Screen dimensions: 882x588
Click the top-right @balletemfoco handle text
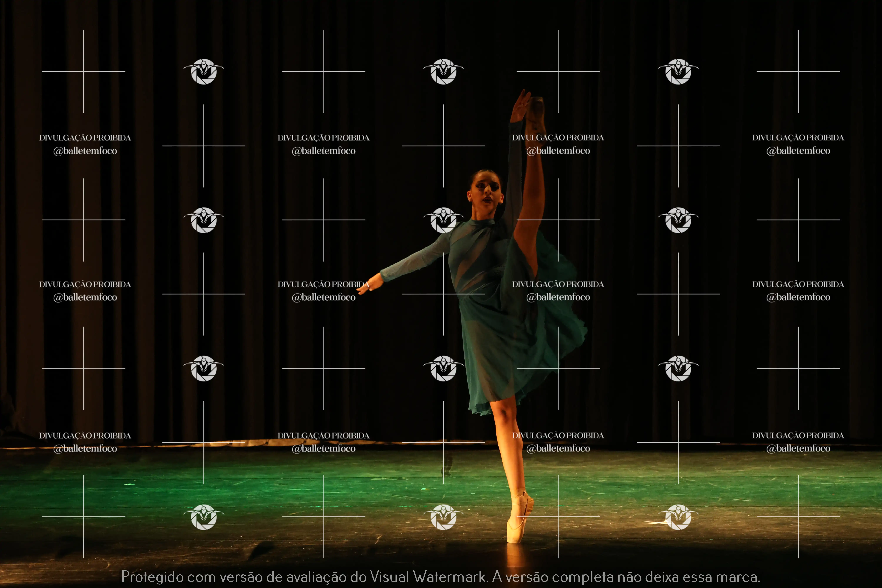tap(798, 151)
